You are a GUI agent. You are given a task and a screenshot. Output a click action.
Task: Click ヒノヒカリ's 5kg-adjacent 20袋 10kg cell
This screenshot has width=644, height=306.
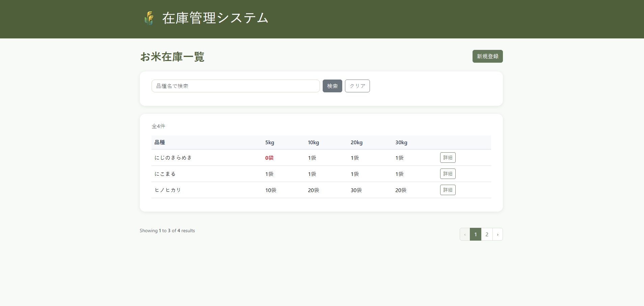click(313, 190)
